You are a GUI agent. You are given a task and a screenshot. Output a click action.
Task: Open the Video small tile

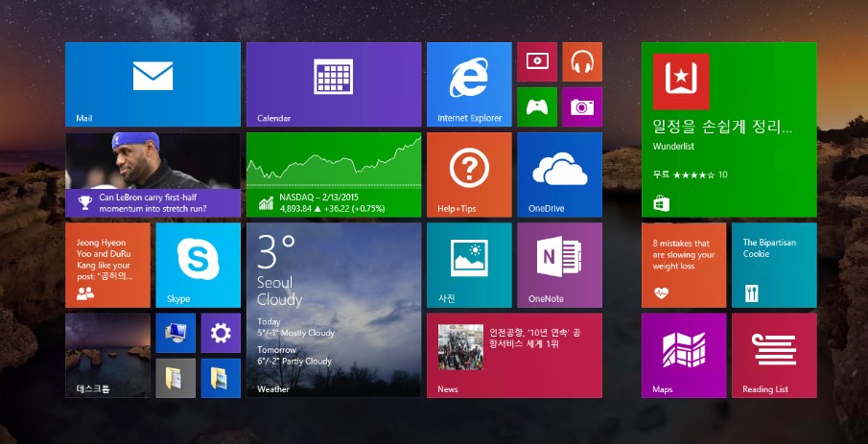pos(537,61)
